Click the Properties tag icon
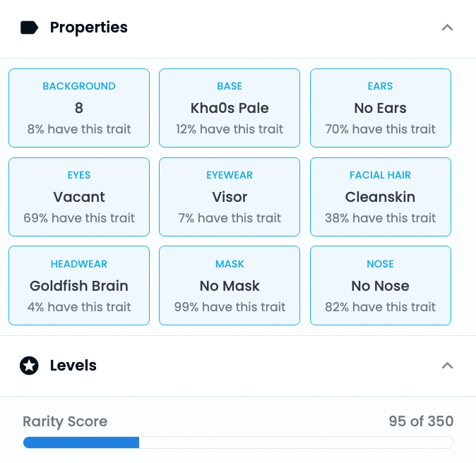This screenshot has width=476, height=463. (29, 28)
